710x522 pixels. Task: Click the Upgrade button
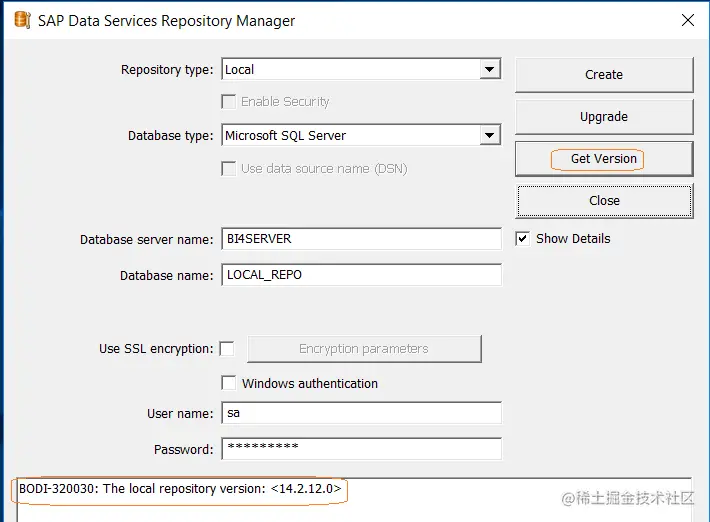[x=604, y=117]
